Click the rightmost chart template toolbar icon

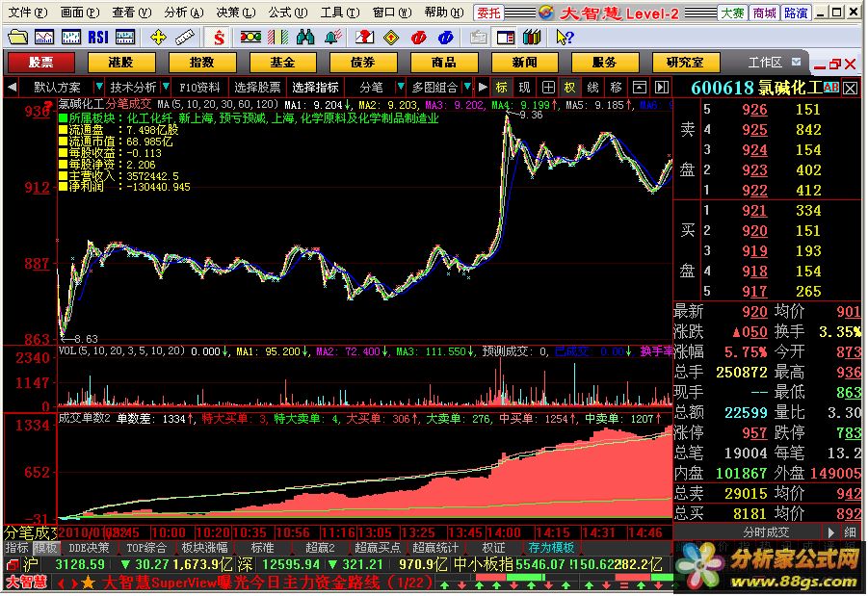coord(125,38)
